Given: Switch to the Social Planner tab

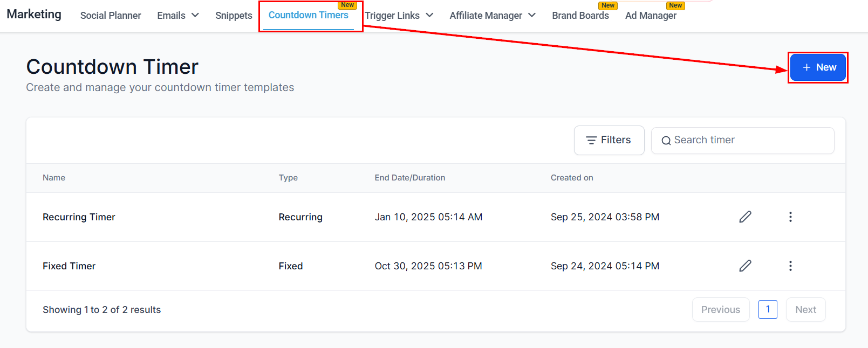Looking at the screenshot, I should 111,16.
